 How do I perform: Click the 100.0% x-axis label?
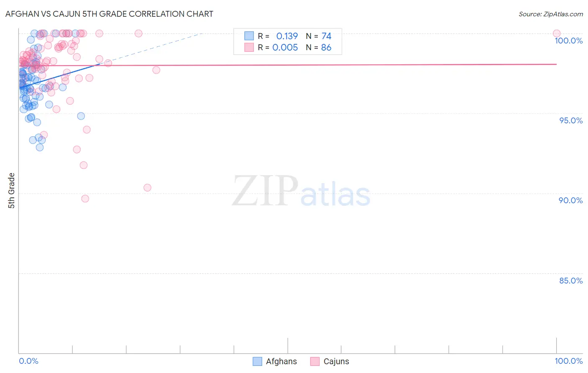click(569, 361)
